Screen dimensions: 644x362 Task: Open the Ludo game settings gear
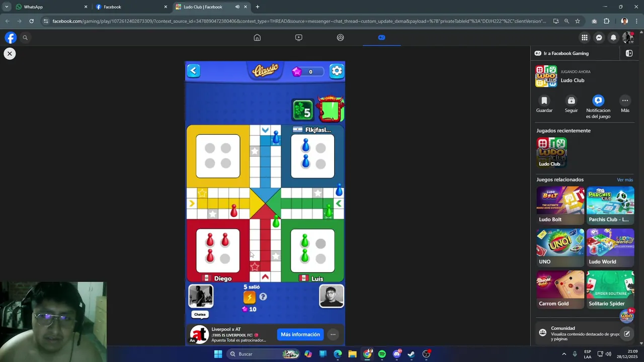click(337, 71)
